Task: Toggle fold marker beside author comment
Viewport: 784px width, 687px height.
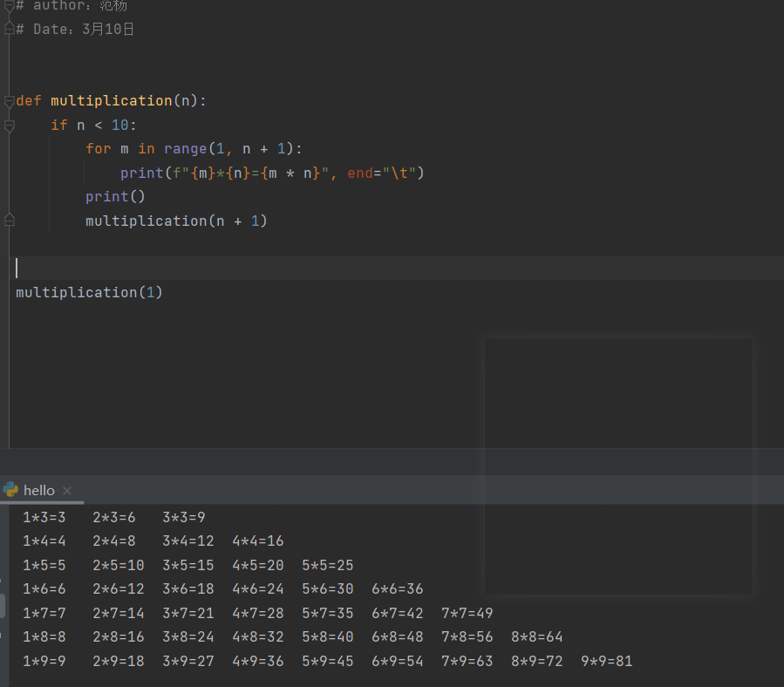Action: pyautogui.click(x=9, y=6)
